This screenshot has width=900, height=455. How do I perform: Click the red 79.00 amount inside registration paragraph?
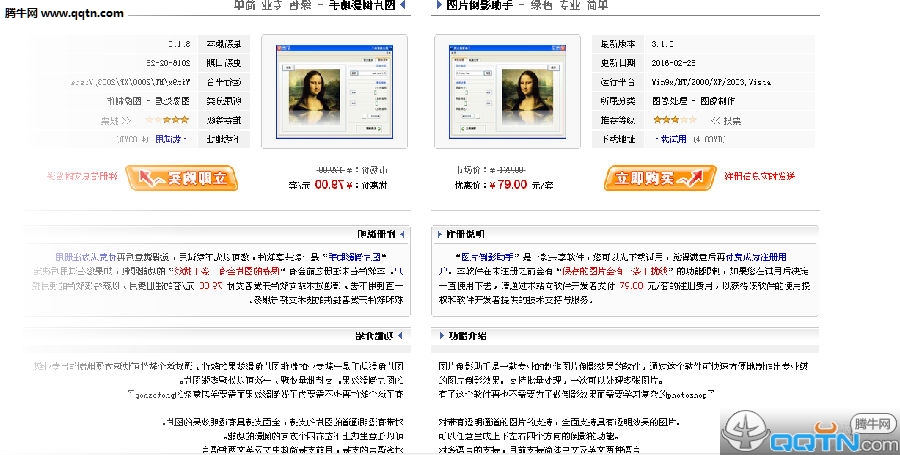click(631, 285)
